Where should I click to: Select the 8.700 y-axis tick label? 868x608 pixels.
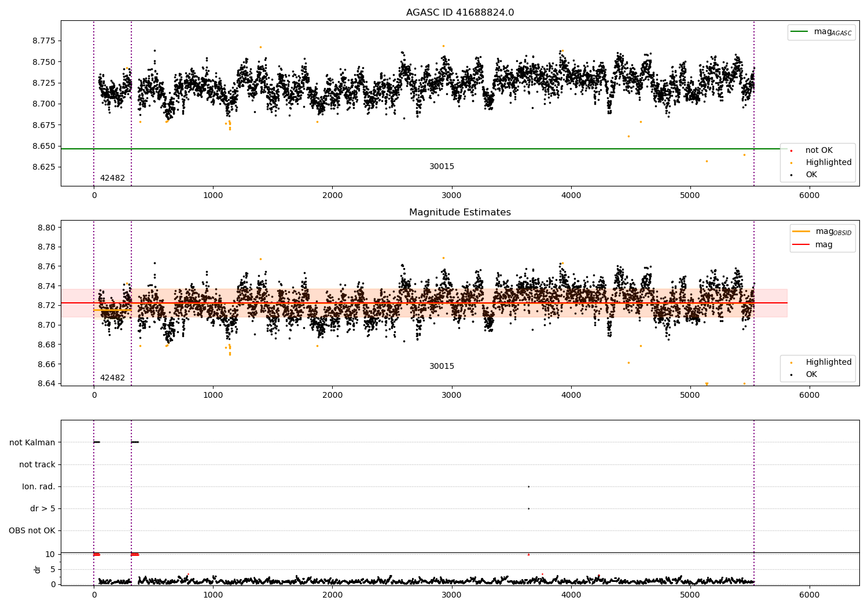44,104
